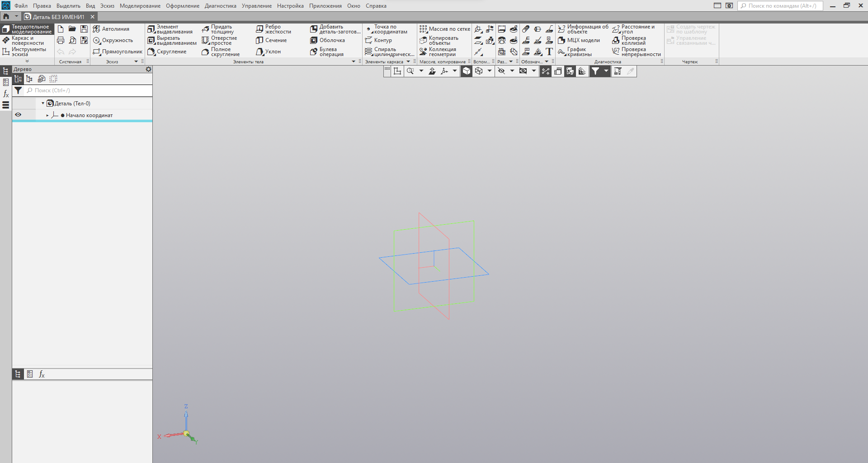
Task: Open the Элементы тела panel dropdown arrow
Action: tap(354, 61)
